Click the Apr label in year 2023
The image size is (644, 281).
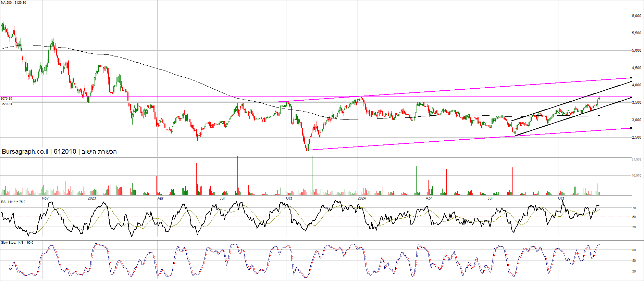click(x=160, y=198)
